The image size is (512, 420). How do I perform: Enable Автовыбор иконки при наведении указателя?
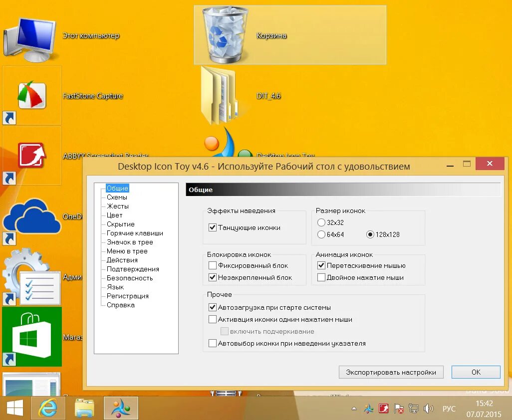212,343
